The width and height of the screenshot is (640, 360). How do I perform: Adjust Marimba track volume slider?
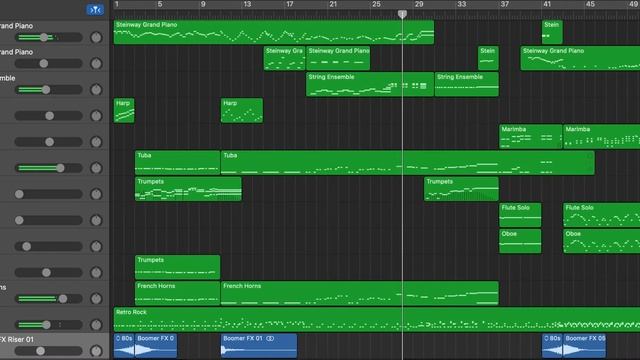(49, 142)
